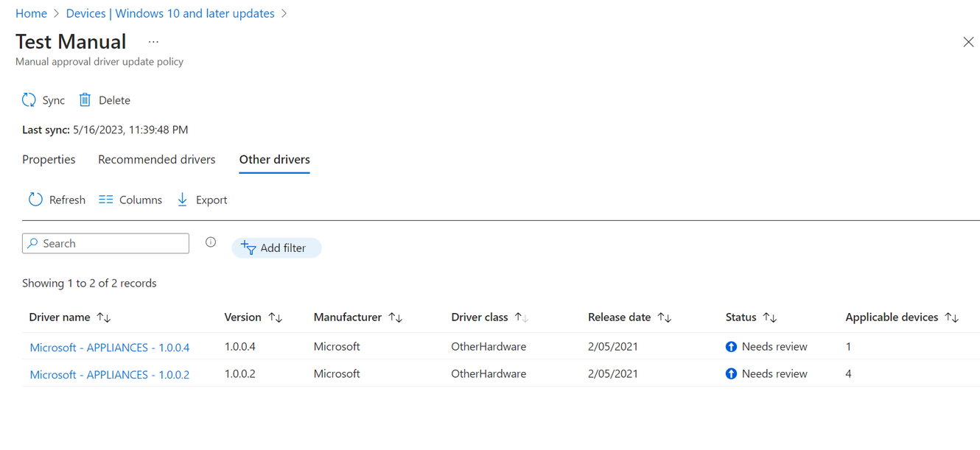The image size is (980, 450).
Task: Click the Delete trash icon
Action: [85, 100]
